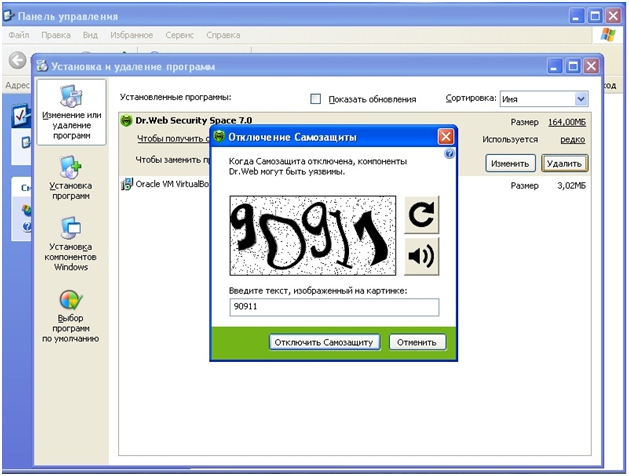
Task: Click 3,02МБ size of Oracle VM VirtualBox
Action: point(571,186)
